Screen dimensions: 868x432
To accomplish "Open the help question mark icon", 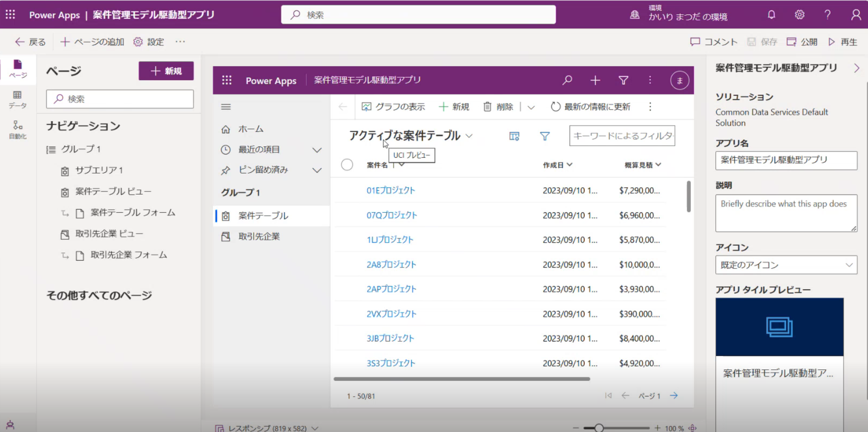I will (x=828, y=14).
